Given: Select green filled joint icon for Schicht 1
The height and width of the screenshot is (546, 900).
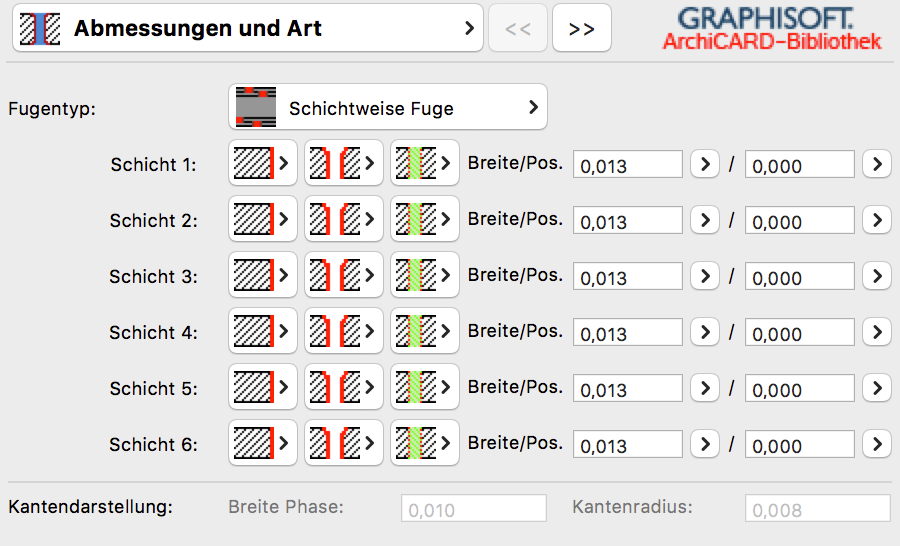Looking at the screenshot, I should (x=425, y=163).
